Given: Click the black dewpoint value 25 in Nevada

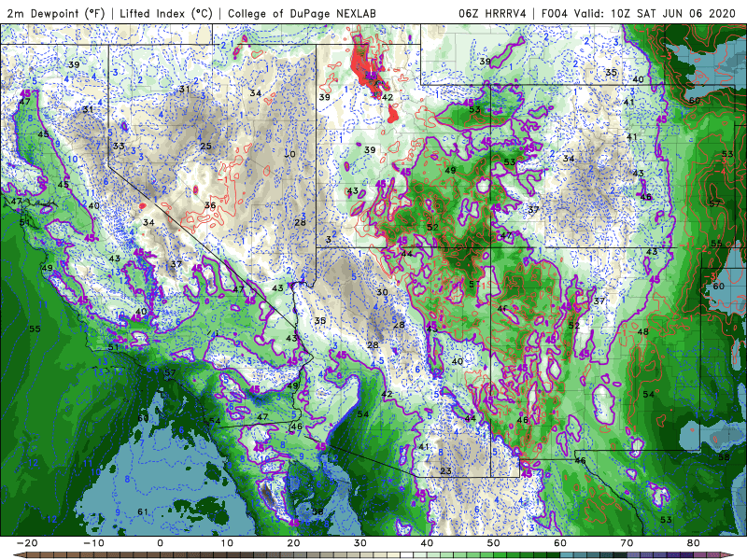Looking at the screenshot, I should (x=205, y=146).
